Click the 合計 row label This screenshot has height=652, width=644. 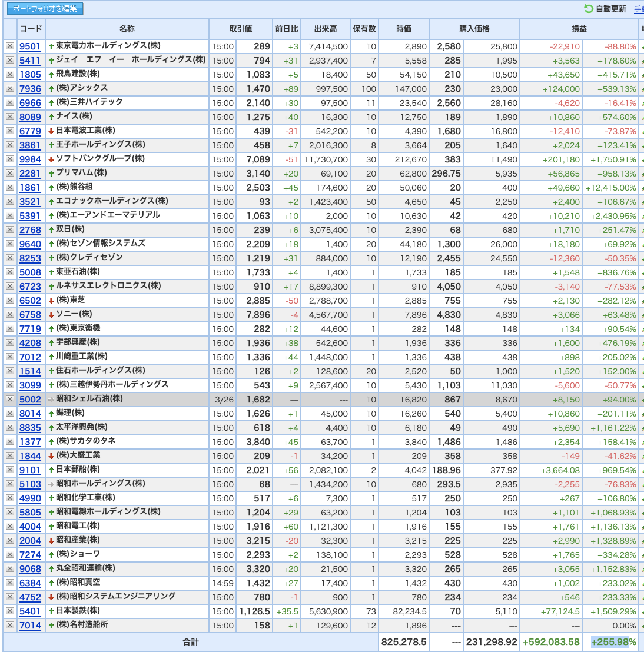[x=191, y=642]
